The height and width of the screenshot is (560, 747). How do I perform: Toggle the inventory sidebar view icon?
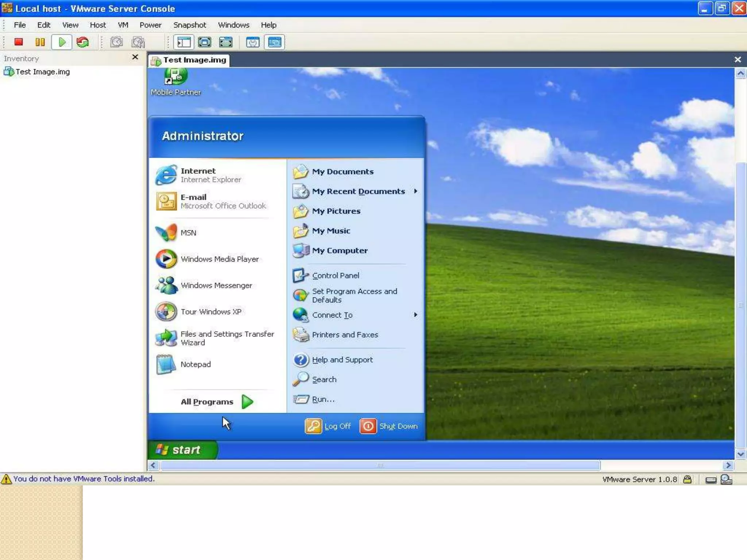pos(184,42)
